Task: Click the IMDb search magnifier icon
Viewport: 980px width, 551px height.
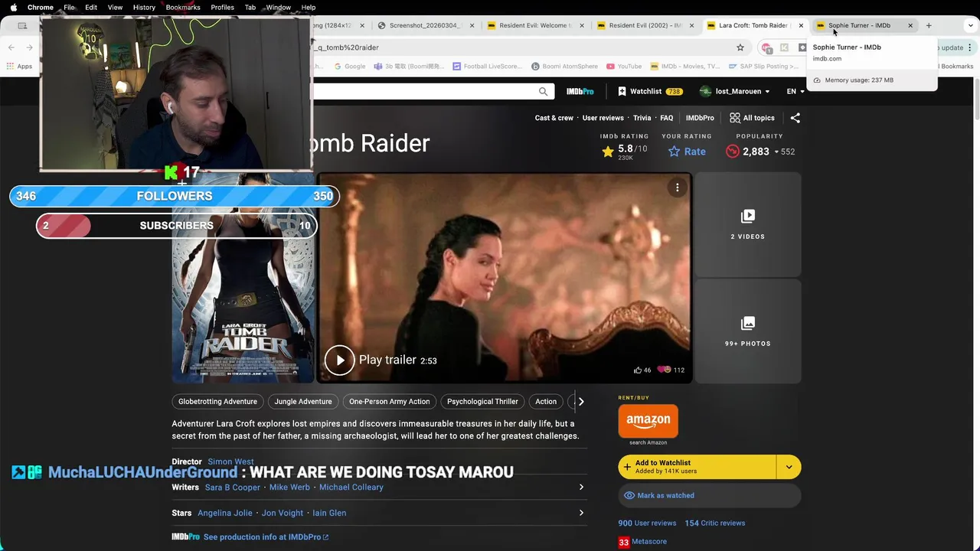Action: click(543, 91)
